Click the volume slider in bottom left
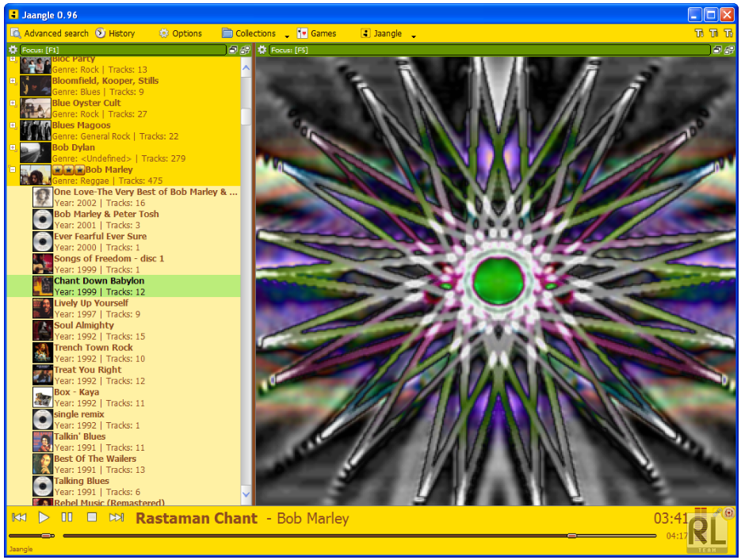The width and height of the screenshot is (741, 560). tap(32, 536)
